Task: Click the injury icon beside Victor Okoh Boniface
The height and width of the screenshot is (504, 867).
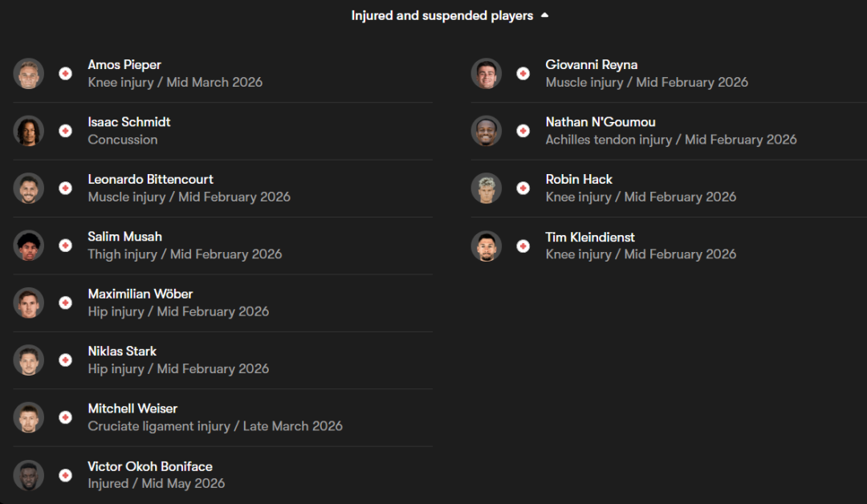Action: pos(66,475)
